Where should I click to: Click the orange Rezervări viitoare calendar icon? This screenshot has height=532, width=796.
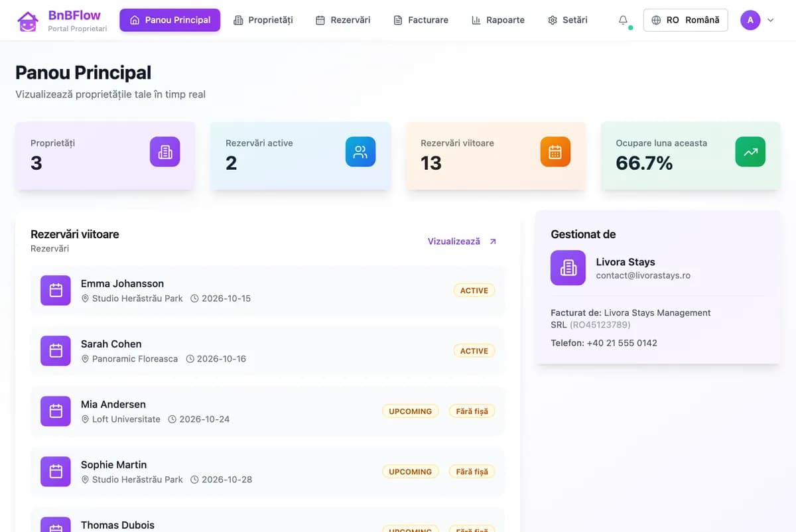point(555,152)
